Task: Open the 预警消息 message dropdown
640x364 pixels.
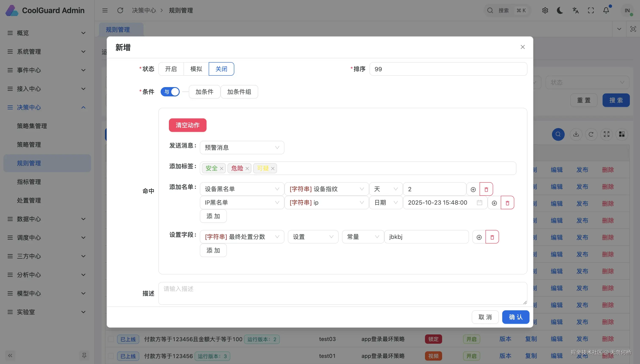Action: click(x=242, y=148)
